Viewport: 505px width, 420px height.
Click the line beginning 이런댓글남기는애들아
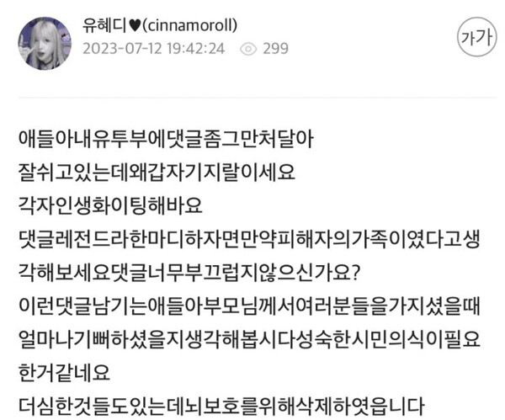249,306
